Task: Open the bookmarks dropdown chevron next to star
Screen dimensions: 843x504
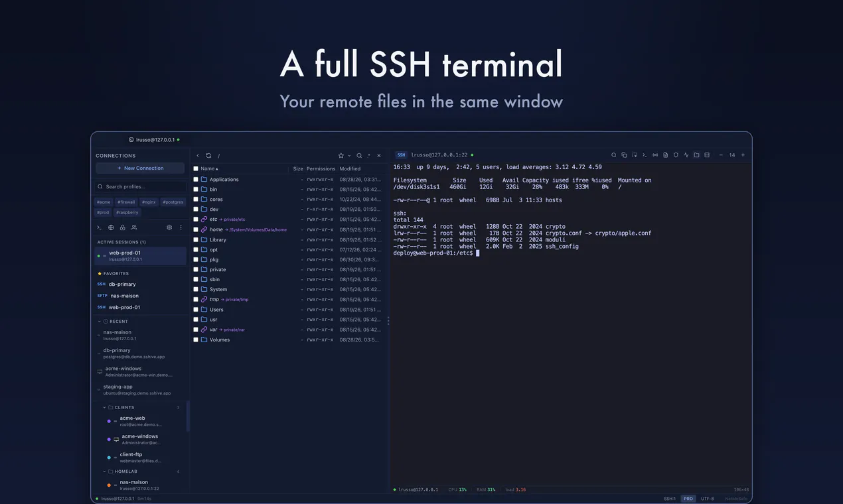Action: pos(349,156)
